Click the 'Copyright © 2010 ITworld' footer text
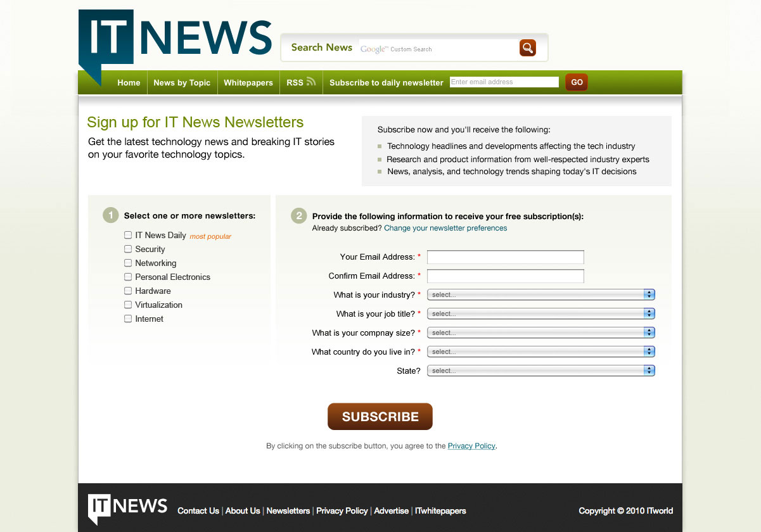761x532 pixels. 626,510
